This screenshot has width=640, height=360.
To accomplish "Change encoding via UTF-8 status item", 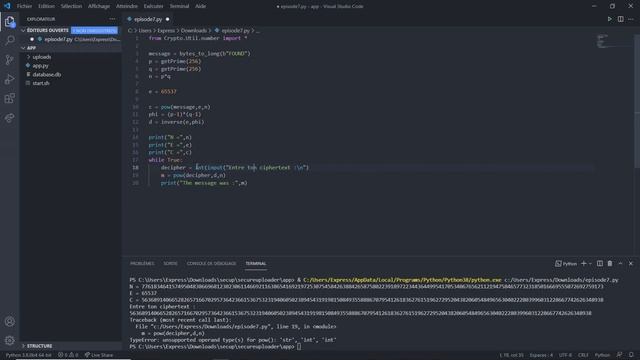I will pyautogui.click(x=565, y=355).
